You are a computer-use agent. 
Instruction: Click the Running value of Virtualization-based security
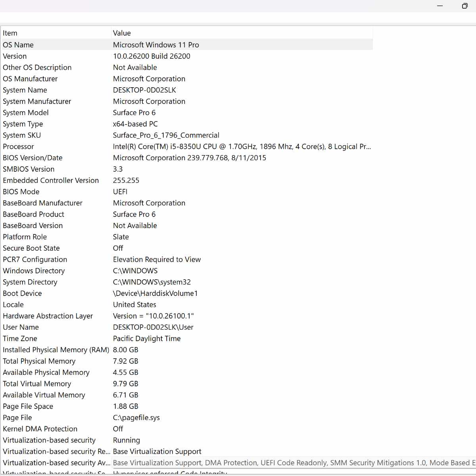[127, 441]
